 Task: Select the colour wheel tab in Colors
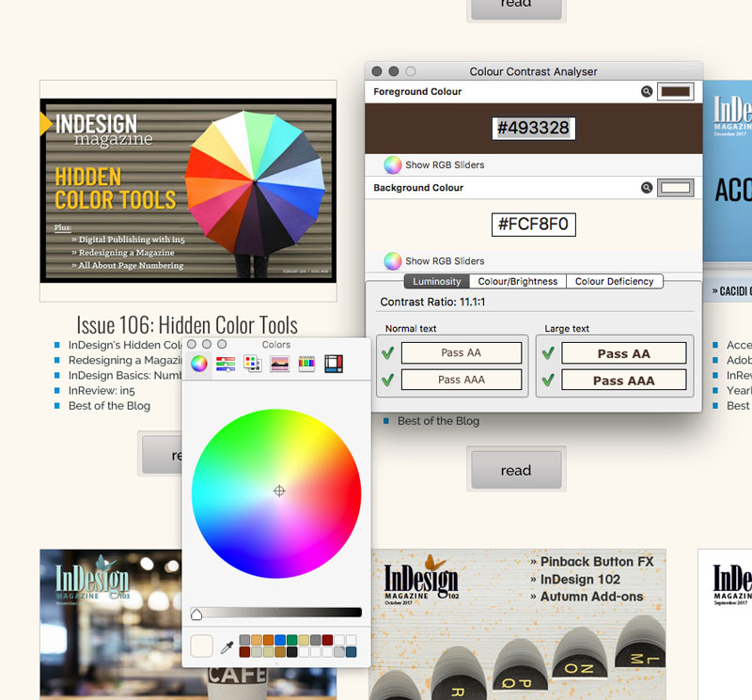[x=199, y=364]
